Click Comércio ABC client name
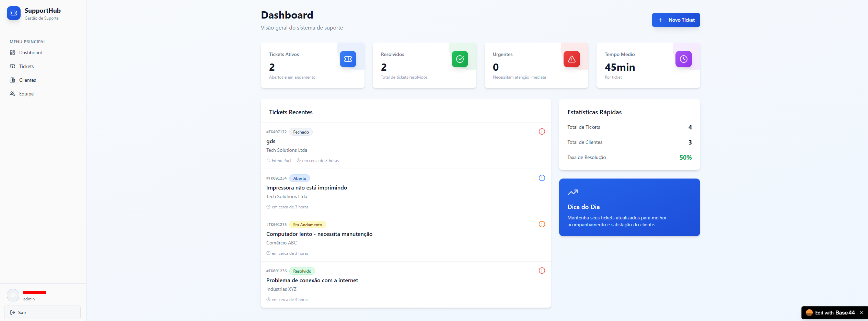Viewport: 868px width, 321px height. pos(281,243)
